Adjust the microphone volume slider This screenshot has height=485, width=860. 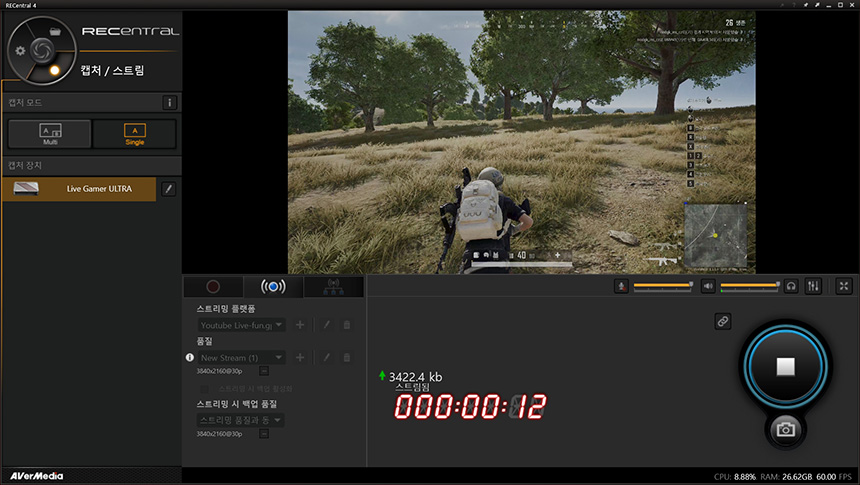point(663,285)
